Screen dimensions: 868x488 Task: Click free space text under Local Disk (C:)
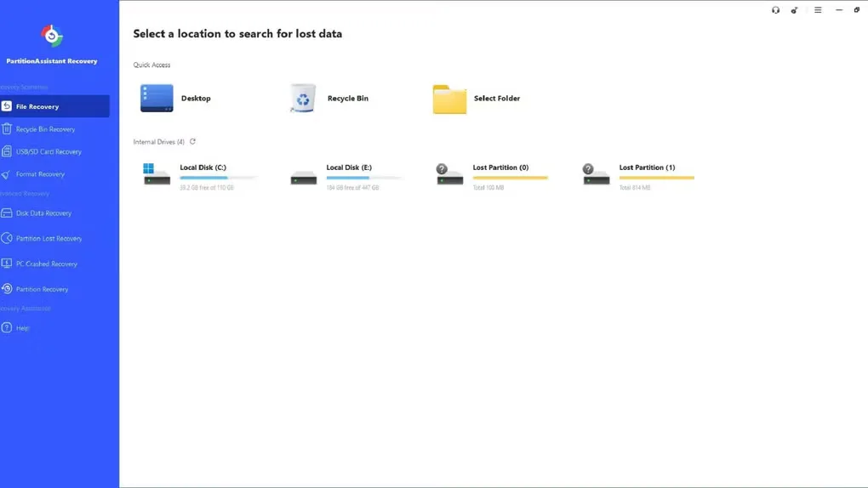207,188
